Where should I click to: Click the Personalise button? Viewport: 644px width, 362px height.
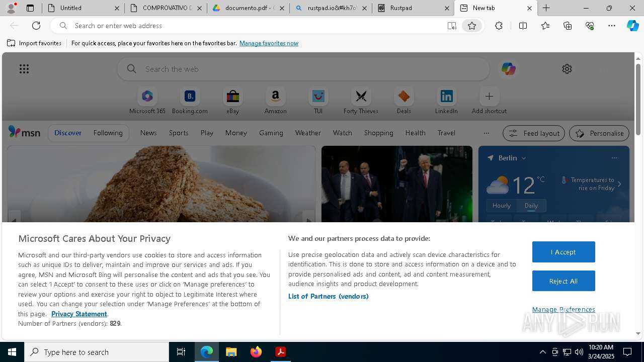pyautogui.click(x=599, y=133)
